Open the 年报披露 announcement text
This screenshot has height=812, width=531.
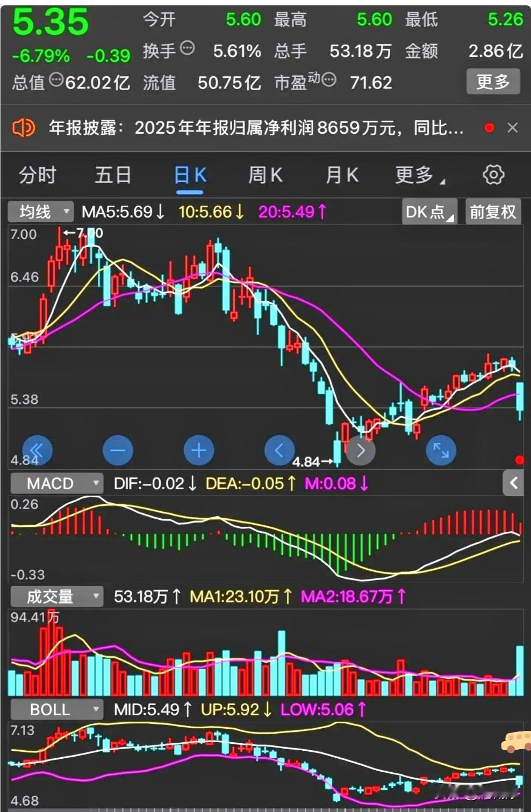[256, 128]
